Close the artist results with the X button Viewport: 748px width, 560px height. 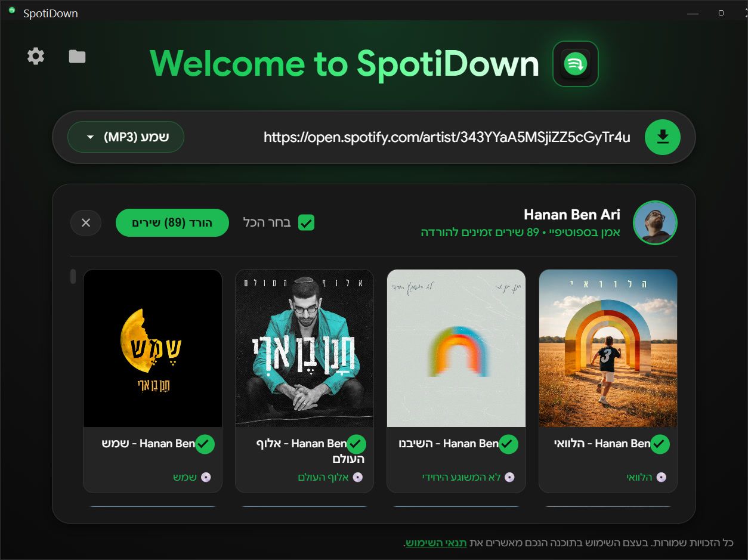tap(86, 222)
